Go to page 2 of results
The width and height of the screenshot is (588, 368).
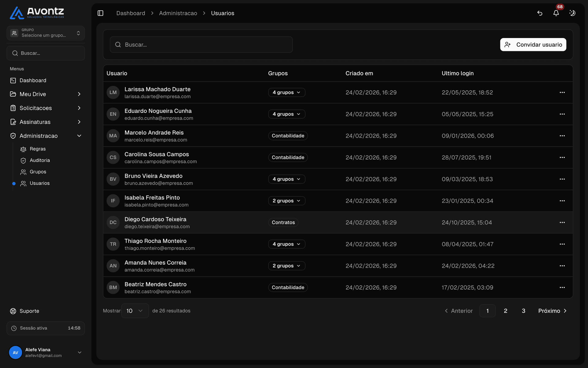505,311
